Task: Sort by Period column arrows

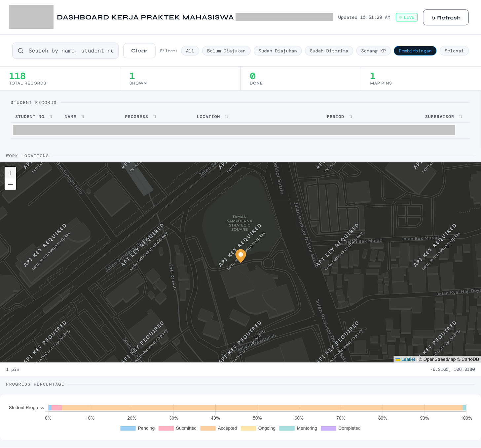Action: 351,117
